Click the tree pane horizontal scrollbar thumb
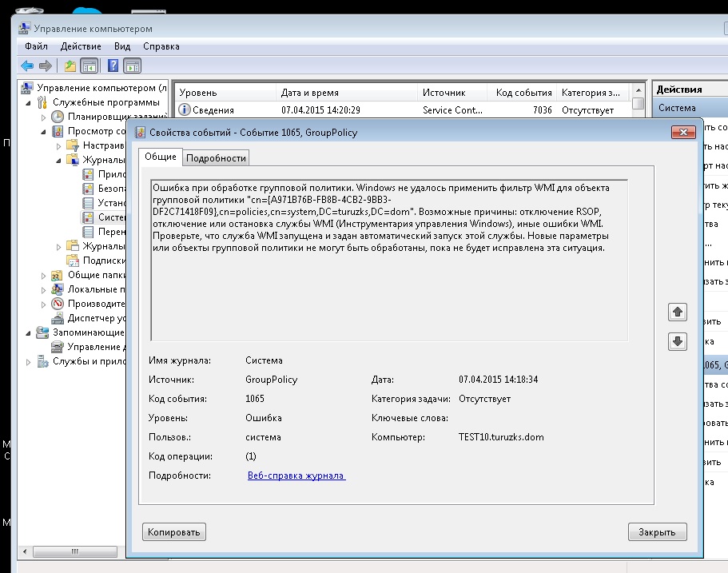 [x=75, y=551]
